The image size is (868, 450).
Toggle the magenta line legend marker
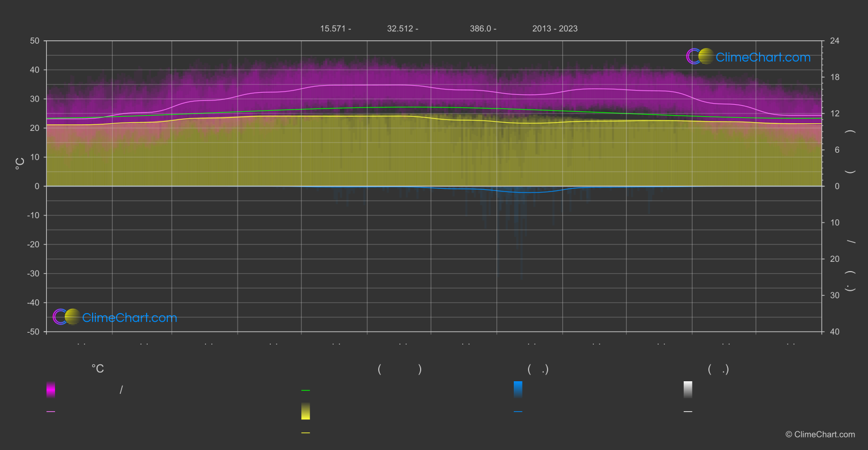tap(51, 412)
